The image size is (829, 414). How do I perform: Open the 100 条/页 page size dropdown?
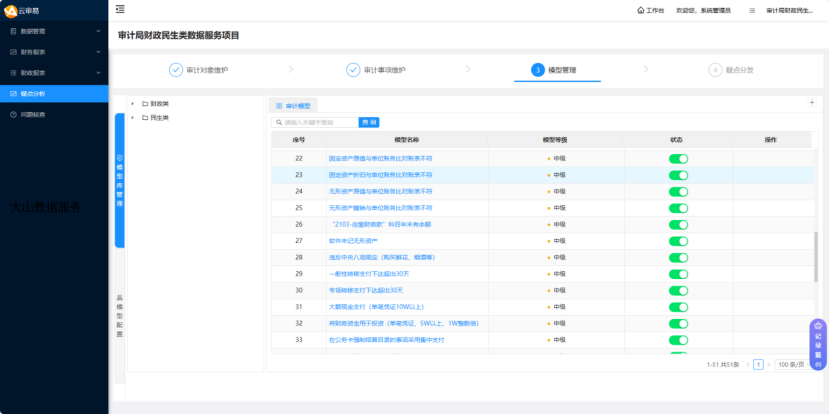[791, 364]
